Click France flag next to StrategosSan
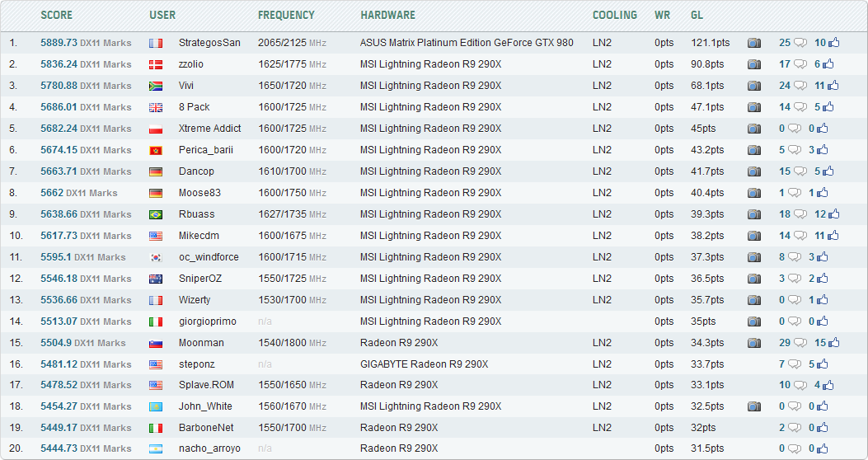Screen dimensions: 868x460 [x=156, y=43]
